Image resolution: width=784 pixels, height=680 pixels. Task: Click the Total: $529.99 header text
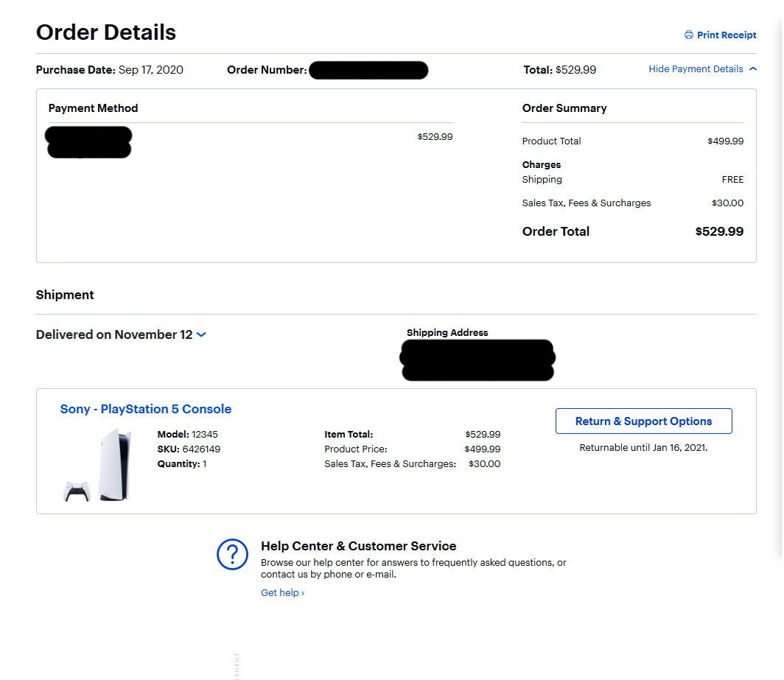tap(559, 70)
